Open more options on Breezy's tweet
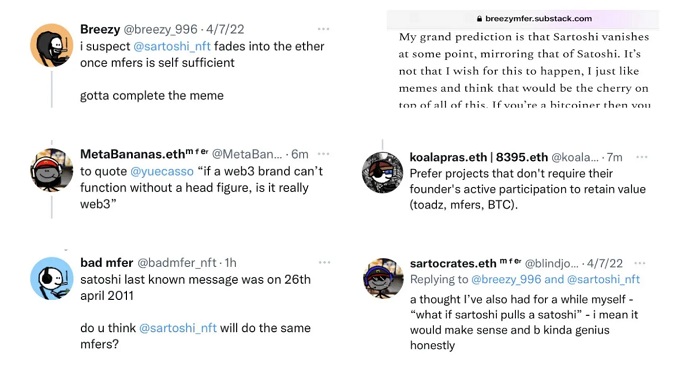The image size is (700, 383). click(323, 29)
